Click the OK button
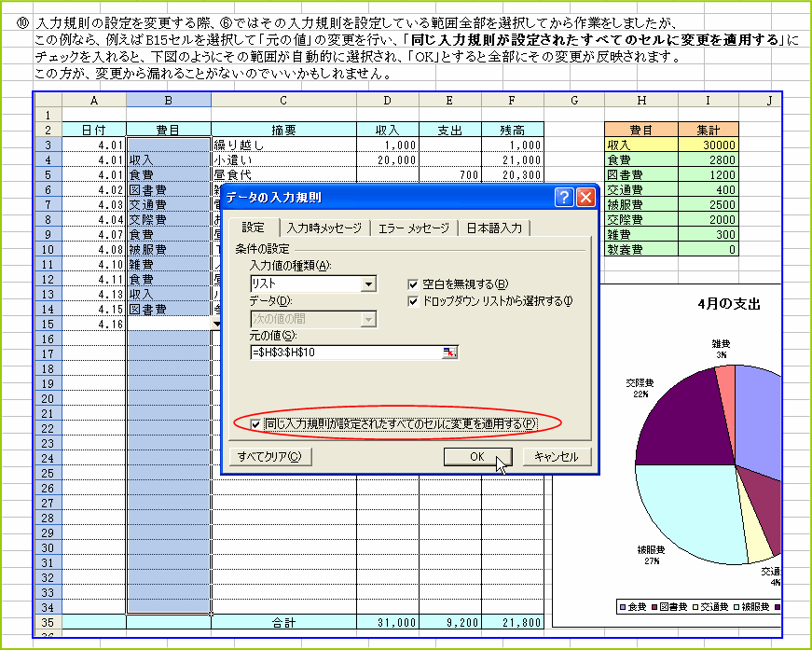The height and width of the screenshot is (650, 812). pos(477,457)
